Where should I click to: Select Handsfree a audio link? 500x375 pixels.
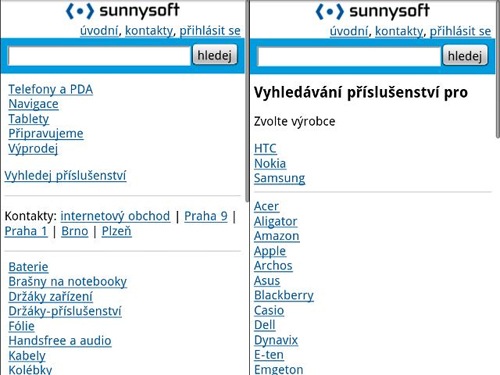(x=60, y=341)
